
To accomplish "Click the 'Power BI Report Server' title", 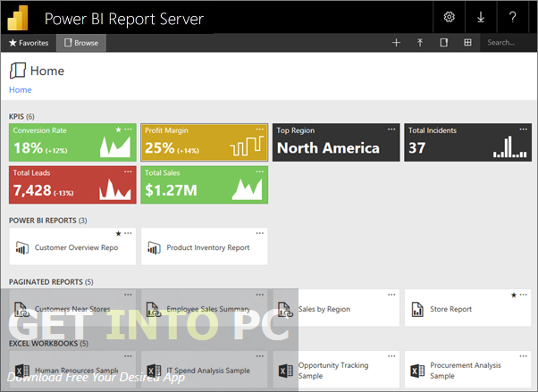I will (124, 19).
